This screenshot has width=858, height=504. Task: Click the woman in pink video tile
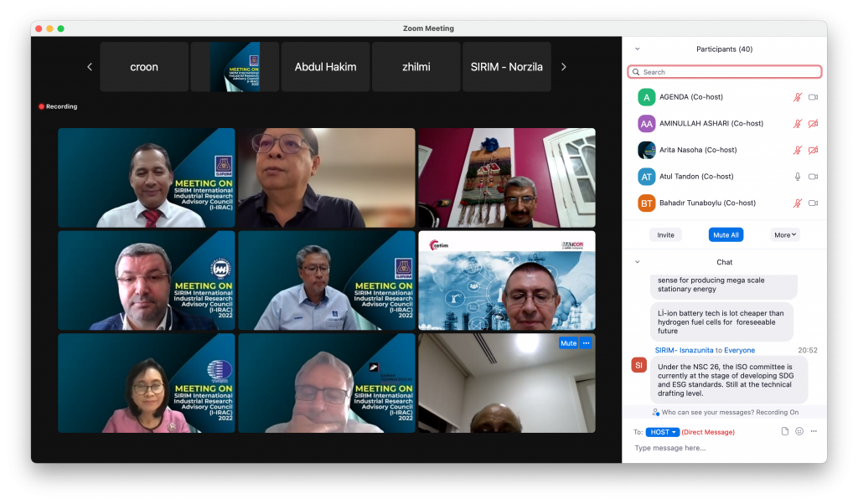(x=147, y=383)
